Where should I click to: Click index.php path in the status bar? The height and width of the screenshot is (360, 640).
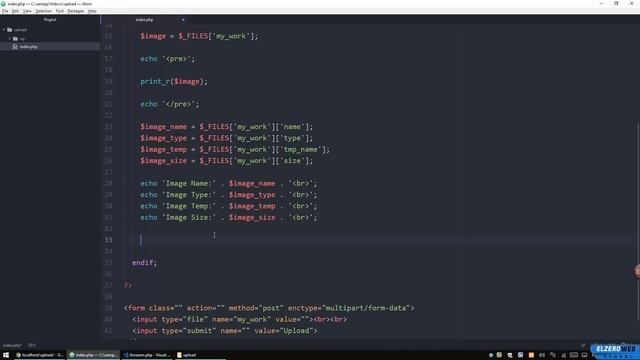click(x=12, y=345)
